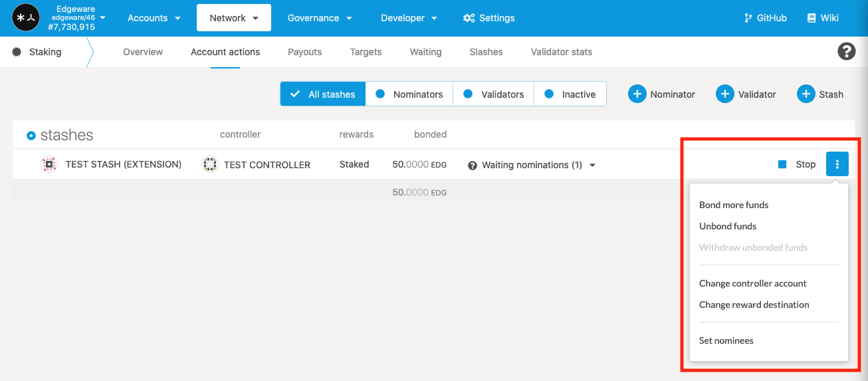
Task: Filter stashes by Inactive
Action: [x=570, y=94]
